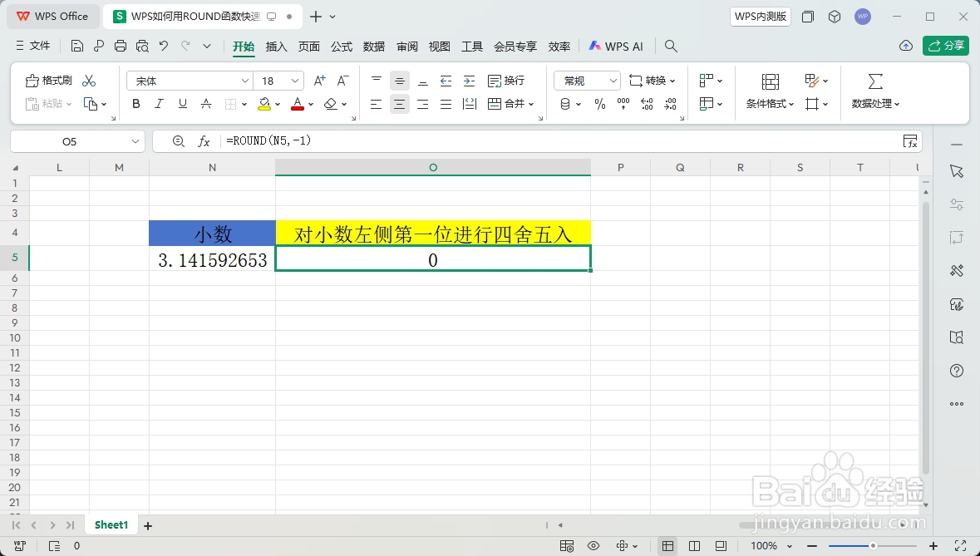Toggle eye protection mode icon
Viewport: 980px width, 556px height.
(x=593, y=546)
